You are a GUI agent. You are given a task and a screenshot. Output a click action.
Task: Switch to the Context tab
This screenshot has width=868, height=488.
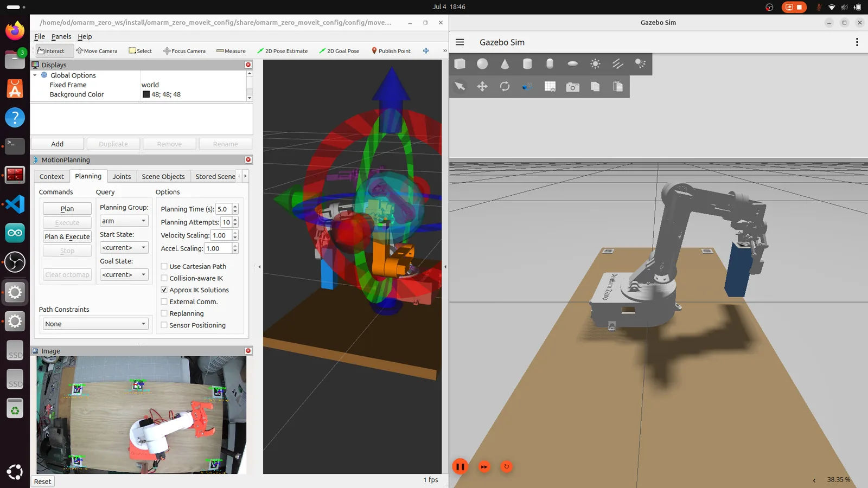point(52,176)
